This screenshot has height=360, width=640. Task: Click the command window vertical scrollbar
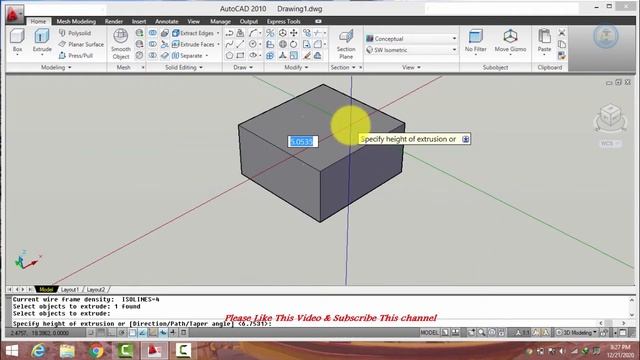pos(632,307)
